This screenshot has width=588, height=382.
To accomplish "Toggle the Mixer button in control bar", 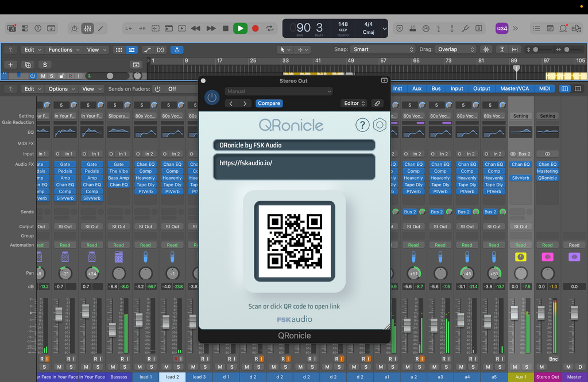I will click(x=88, y=29).
